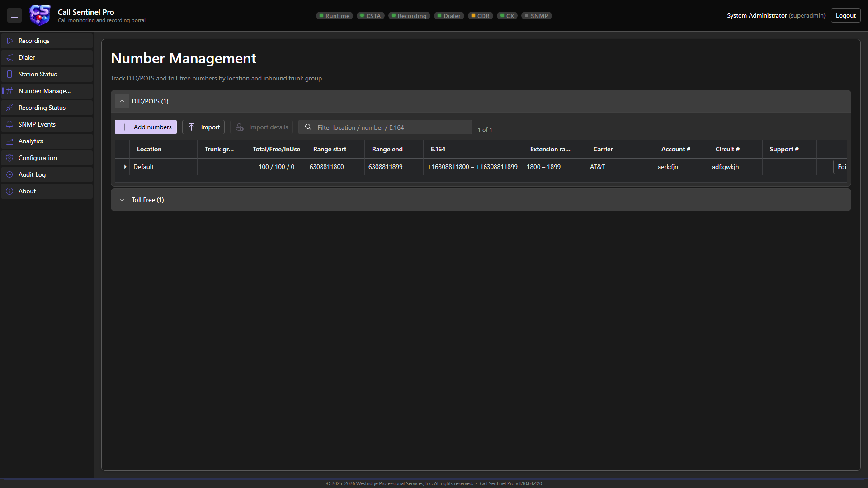Select the AT&T carrier cell

click(620, 167)
